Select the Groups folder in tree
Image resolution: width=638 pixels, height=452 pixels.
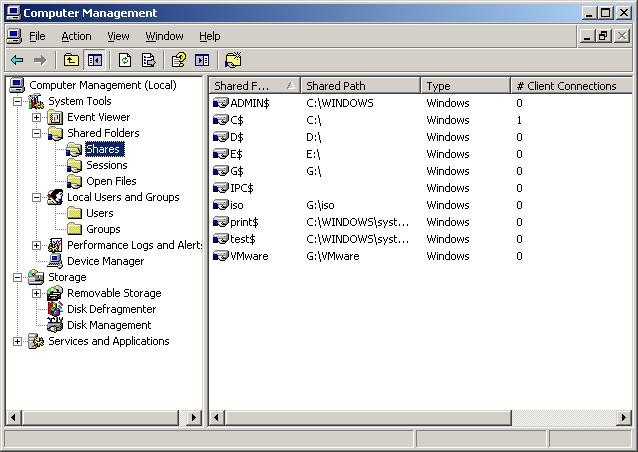click(103, 229)
